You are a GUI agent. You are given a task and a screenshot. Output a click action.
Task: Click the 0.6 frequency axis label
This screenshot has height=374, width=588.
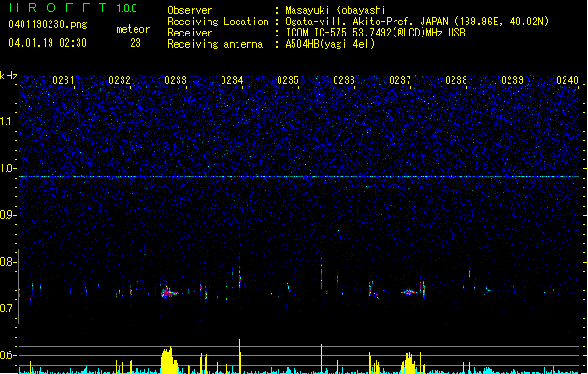7,355
